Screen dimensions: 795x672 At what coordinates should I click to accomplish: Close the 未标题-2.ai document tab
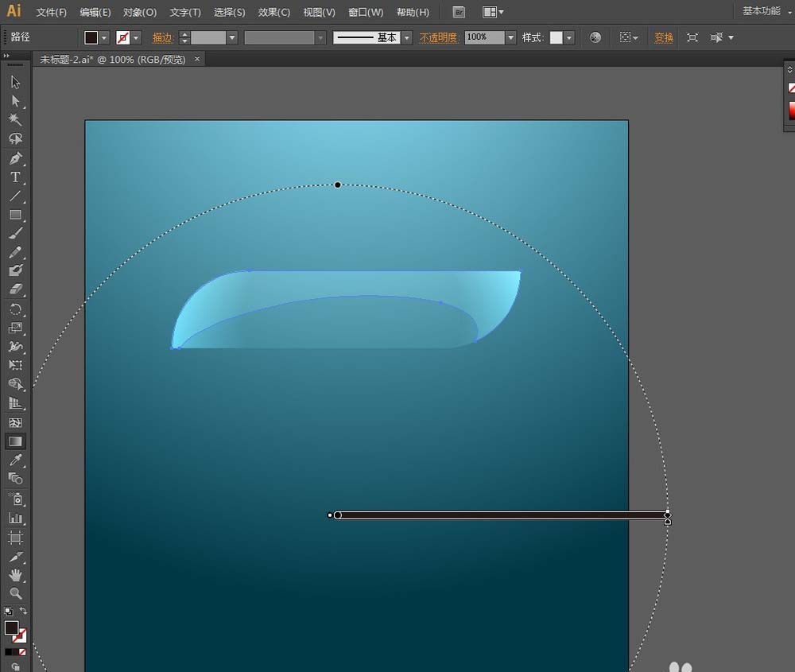click(197, 59)
